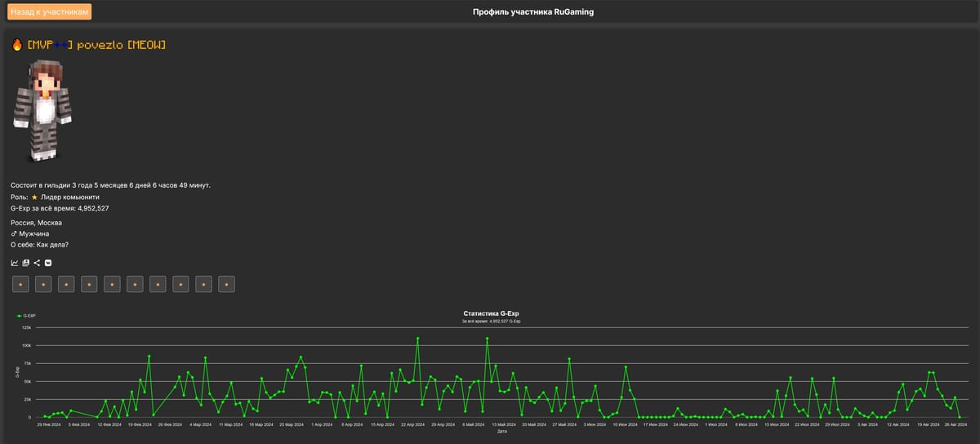Click the "Статистика G-Exp" chart title
The width and height of the screenshot is (980, 444).
point(491,314)
